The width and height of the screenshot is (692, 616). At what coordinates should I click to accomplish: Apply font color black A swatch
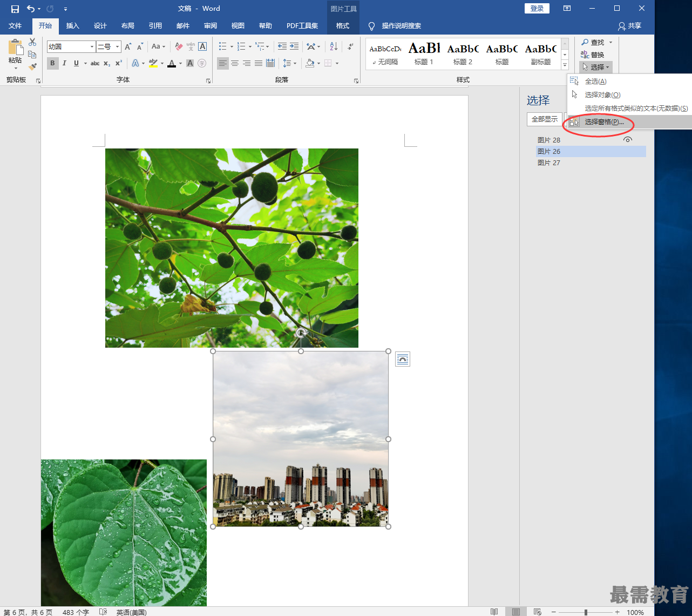point(172,63)
